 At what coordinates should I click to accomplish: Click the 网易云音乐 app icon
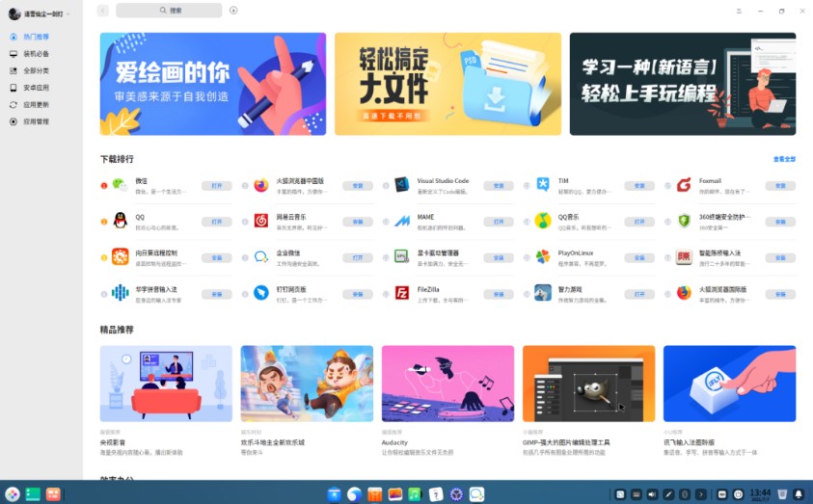click(260, 222)
